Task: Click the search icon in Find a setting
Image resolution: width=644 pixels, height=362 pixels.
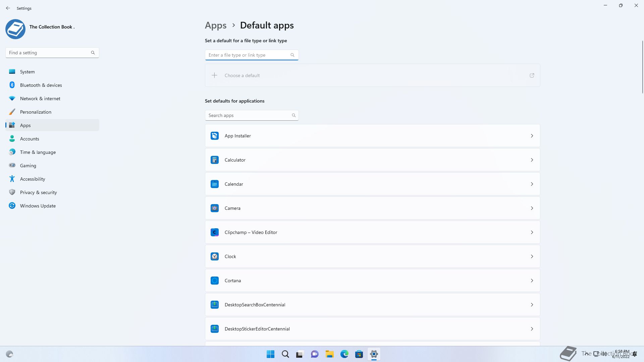Action: 93,53
